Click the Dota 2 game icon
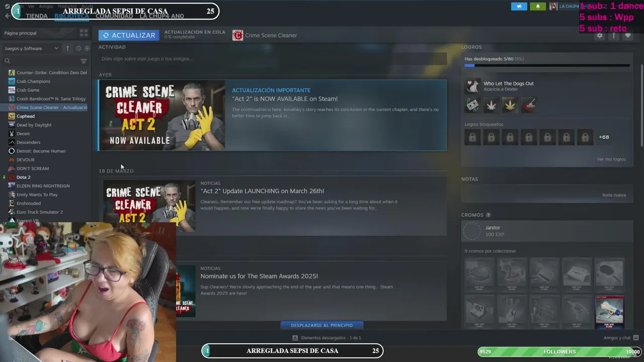 [12, 177]
